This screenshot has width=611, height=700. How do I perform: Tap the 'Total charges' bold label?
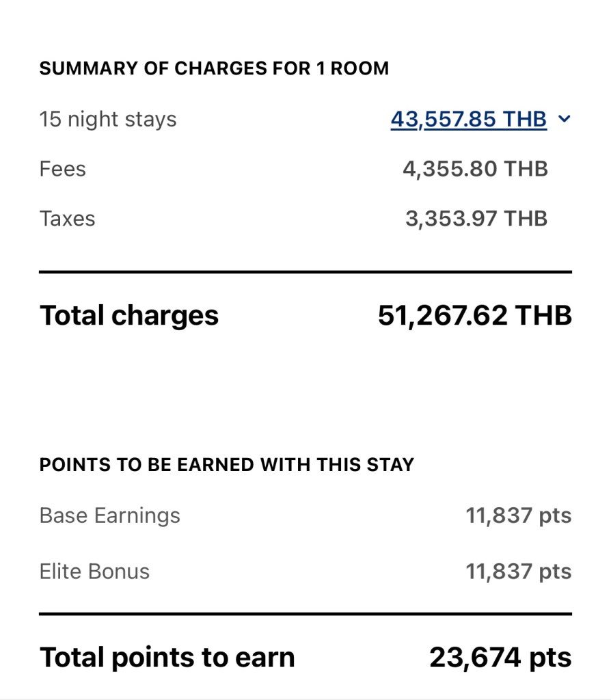pos(129,316)
